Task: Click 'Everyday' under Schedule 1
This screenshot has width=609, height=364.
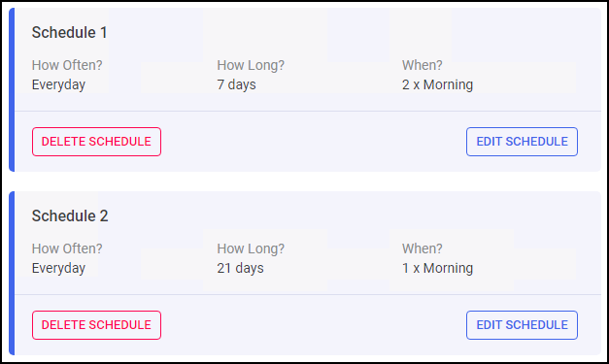Action: [x=58, y=85]
